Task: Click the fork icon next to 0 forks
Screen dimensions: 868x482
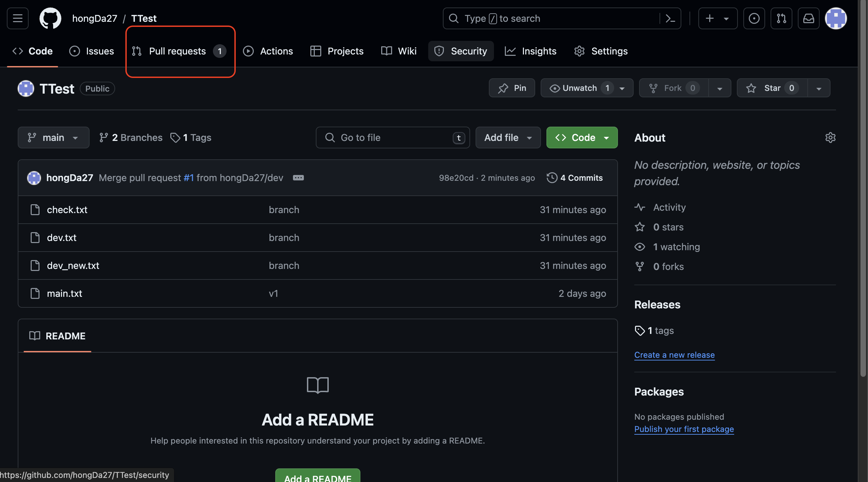Action: pyautogui.click(x=640, y=267)
